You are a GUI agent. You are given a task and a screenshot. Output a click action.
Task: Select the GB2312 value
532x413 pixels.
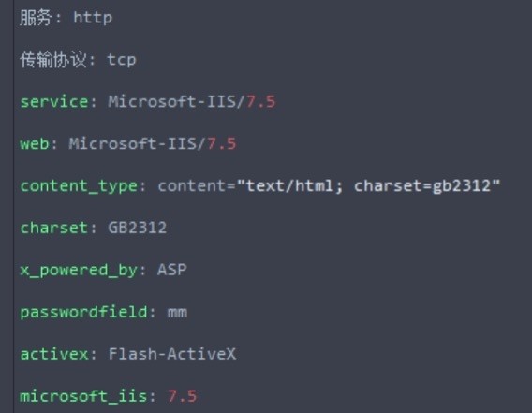138,228
